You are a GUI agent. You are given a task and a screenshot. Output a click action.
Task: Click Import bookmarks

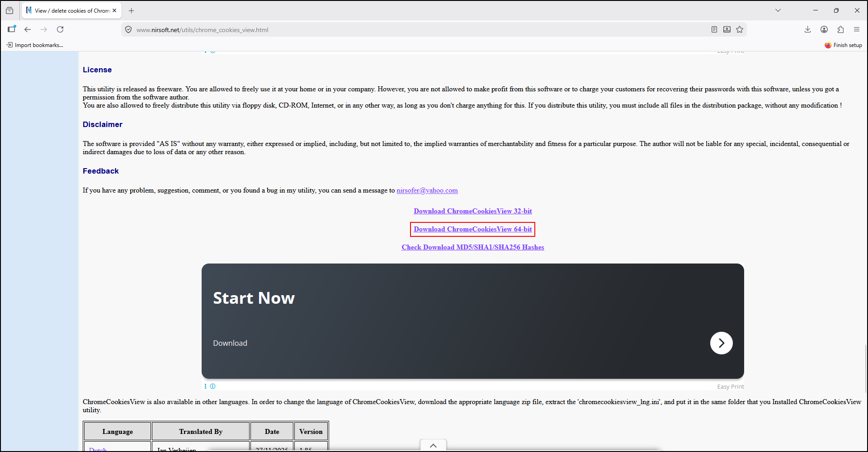35,45
